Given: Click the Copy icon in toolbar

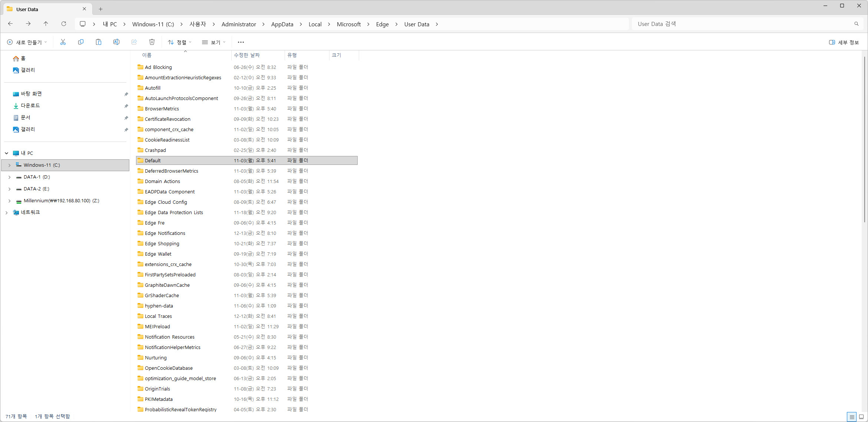Looking at the screenshot, I should coord(81,42).
